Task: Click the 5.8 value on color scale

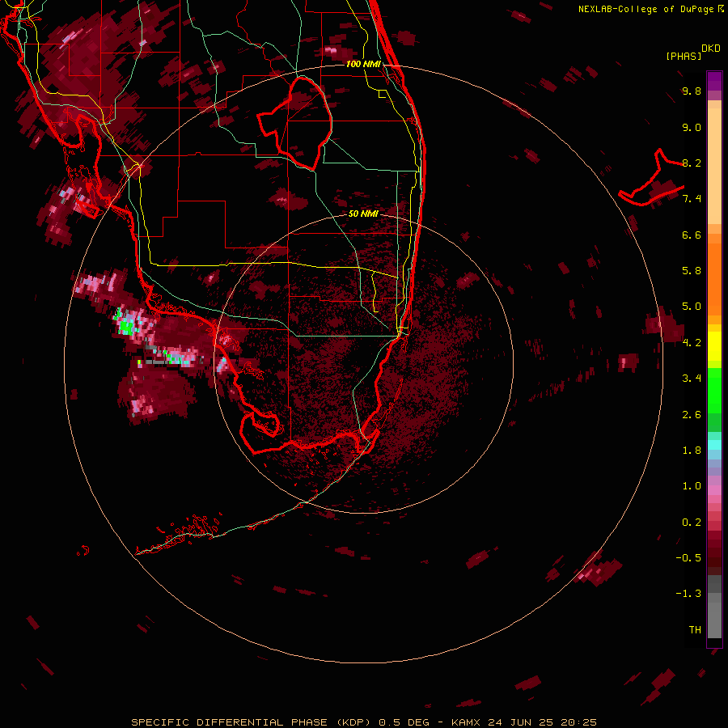Action: (x=692, y=271)
